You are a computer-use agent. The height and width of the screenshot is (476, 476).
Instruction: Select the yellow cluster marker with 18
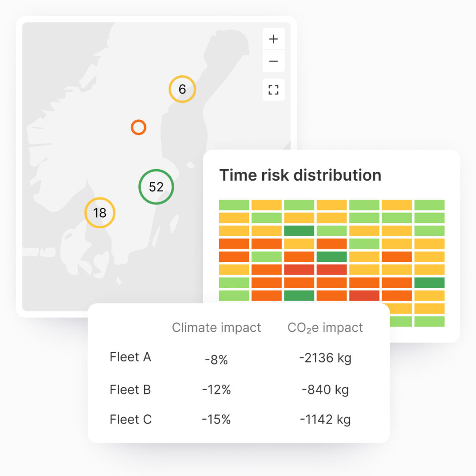[x=100, y=213]
